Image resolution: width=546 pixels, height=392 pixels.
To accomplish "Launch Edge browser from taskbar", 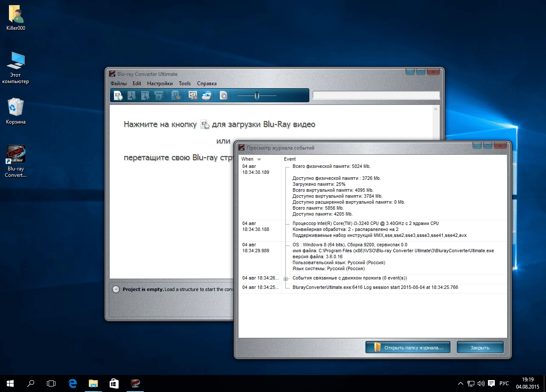I will (x=73, y=383).
